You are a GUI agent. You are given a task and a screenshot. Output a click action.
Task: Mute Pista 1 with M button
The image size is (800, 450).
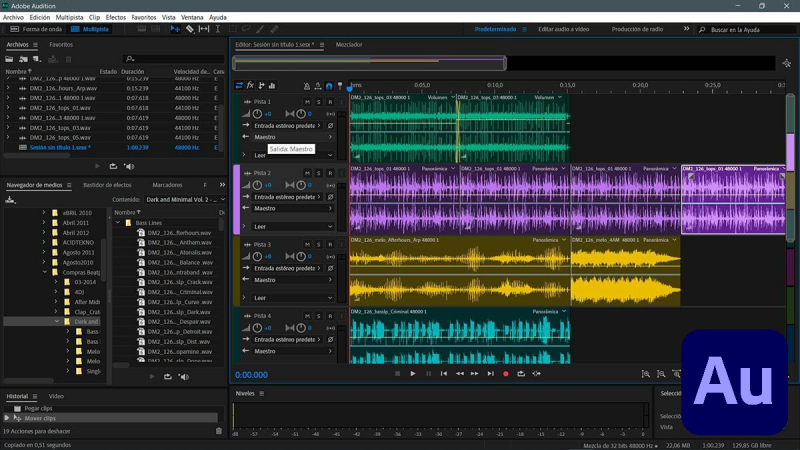click(307, 102)
